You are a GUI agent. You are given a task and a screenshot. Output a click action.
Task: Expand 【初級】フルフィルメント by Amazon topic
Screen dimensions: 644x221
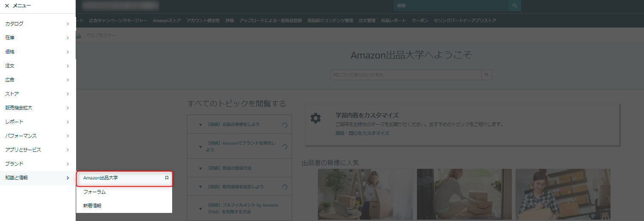(x=239, y=208)
